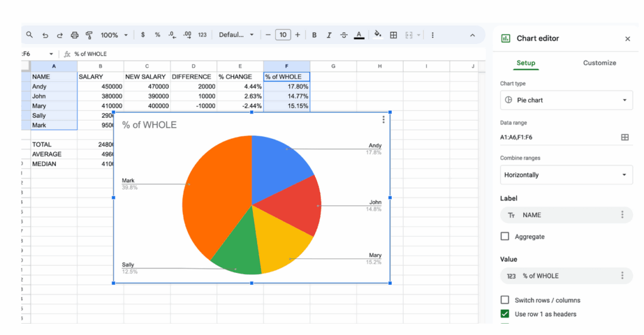The width and height of the screenshot is (644, 335).
Task: Open the chart's three-dot options menu
Action: tap(384, 119)
